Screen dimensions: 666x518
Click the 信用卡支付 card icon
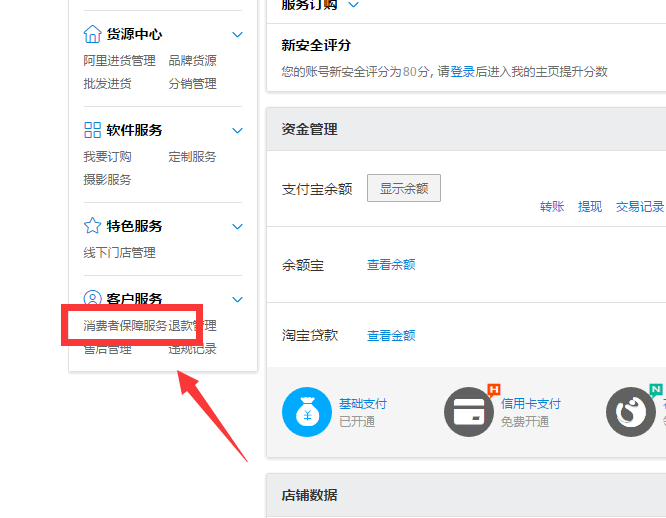[469, 412]
